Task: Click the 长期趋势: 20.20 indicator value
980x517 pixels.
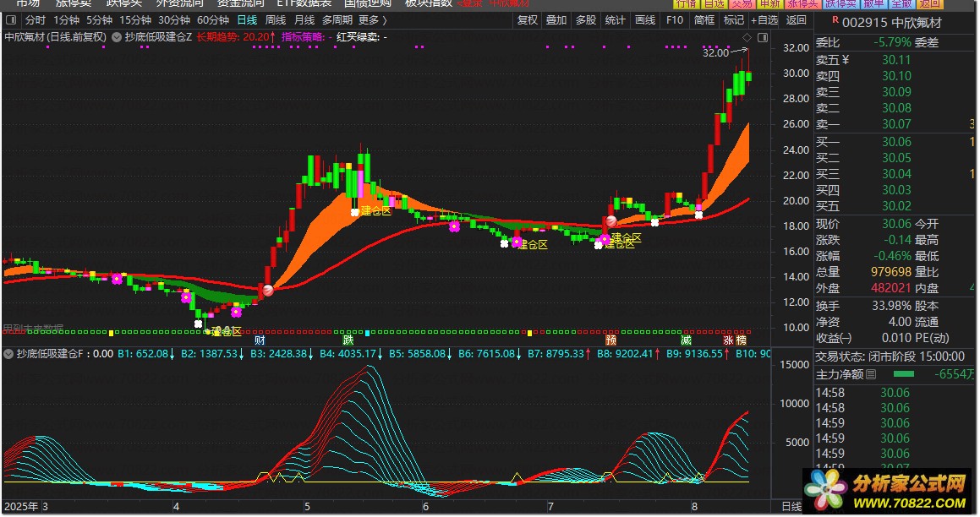Action: coord(236,37)
